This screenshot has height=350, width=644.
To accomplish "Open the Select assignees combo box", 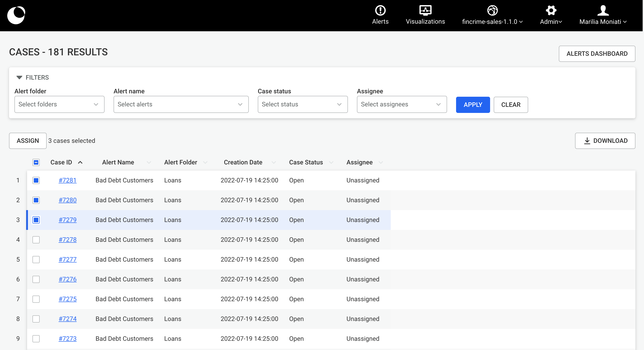I will 401,104.
